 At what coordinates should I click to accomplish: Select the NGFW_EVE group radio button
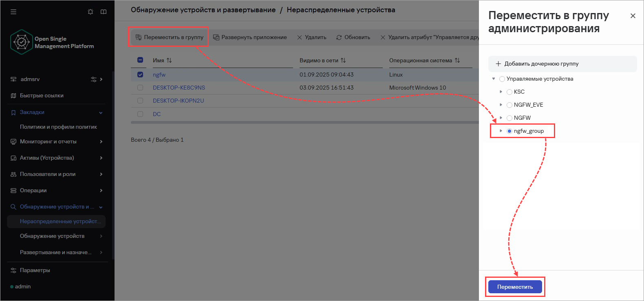point(509,105)
